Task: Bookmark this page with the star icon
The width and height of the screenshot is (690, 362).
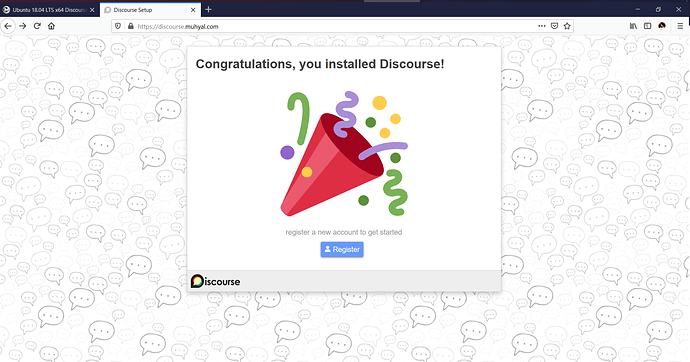Action: pos(567,26)
